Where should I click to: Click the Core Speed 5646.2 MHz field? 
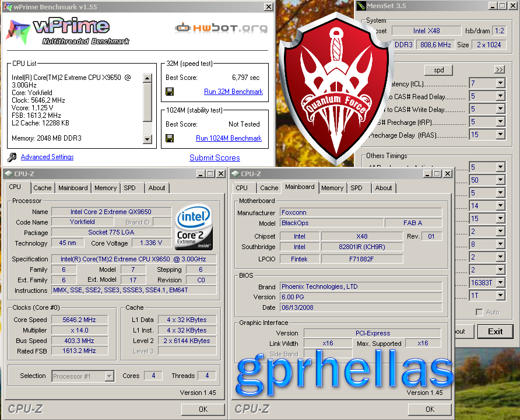pyautogui.click(x=79, y=320)
